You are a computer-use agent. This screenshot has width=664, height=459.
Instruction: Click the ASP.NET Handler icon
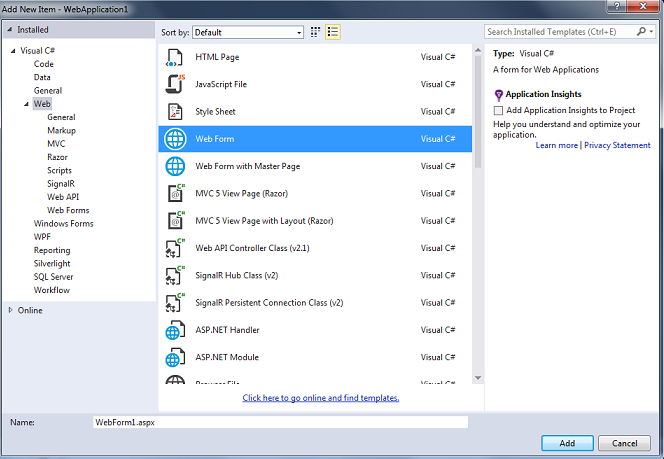click(175, 330)
